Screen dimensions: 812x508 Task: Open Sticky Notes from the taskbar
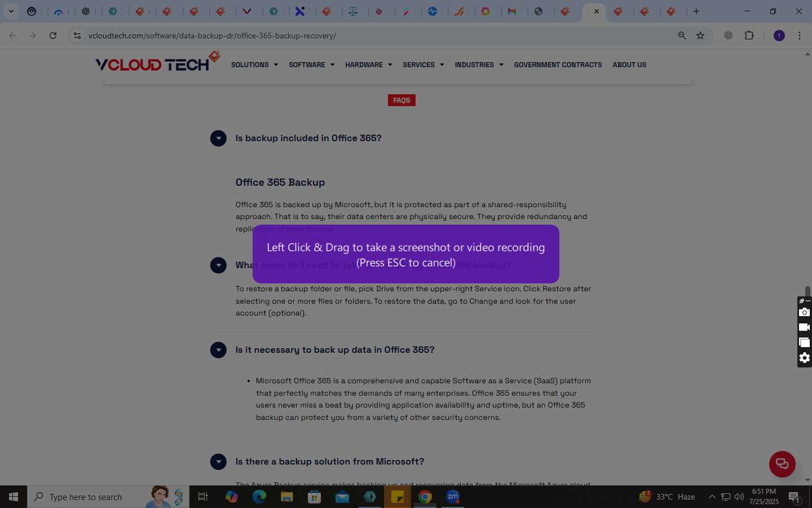tap(398, 497)
